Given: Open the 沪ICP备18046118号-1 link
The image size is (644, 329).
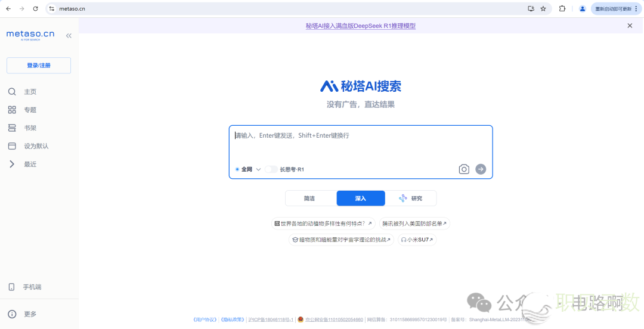Looking at the screenshot, I should click(271, 319).
